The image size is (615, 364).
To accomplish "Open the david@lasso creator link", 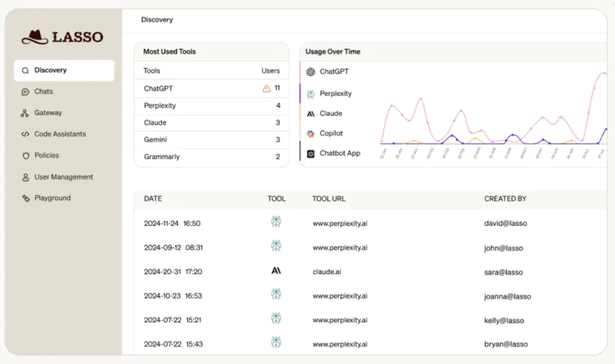I will click(x=505, y=223).
